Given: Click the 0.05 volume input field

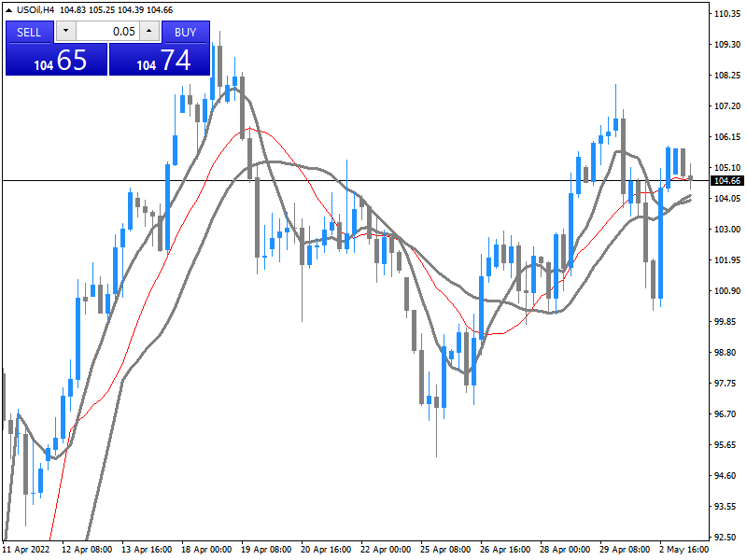Looking at the screenshot, I should pos(107,32).
